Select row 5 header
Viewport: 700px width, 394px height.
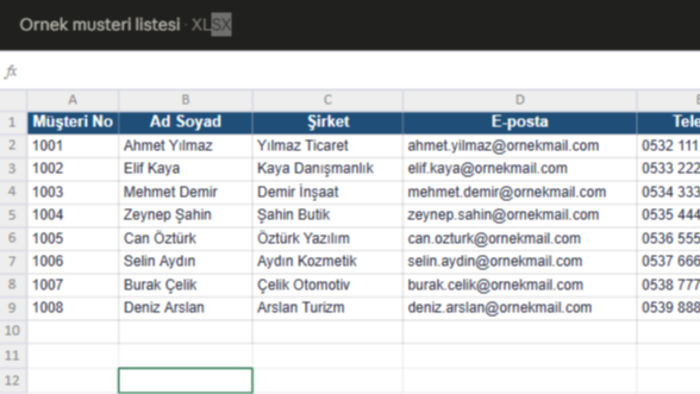[13, 215]
